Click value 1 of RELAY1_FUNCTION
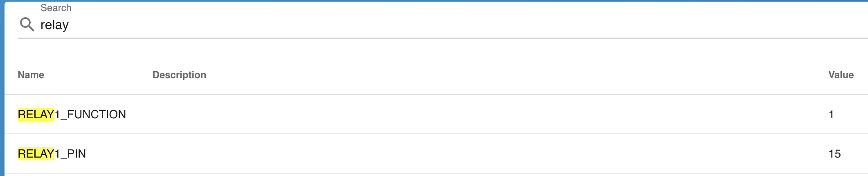The image size is (868, 176). 831,114
